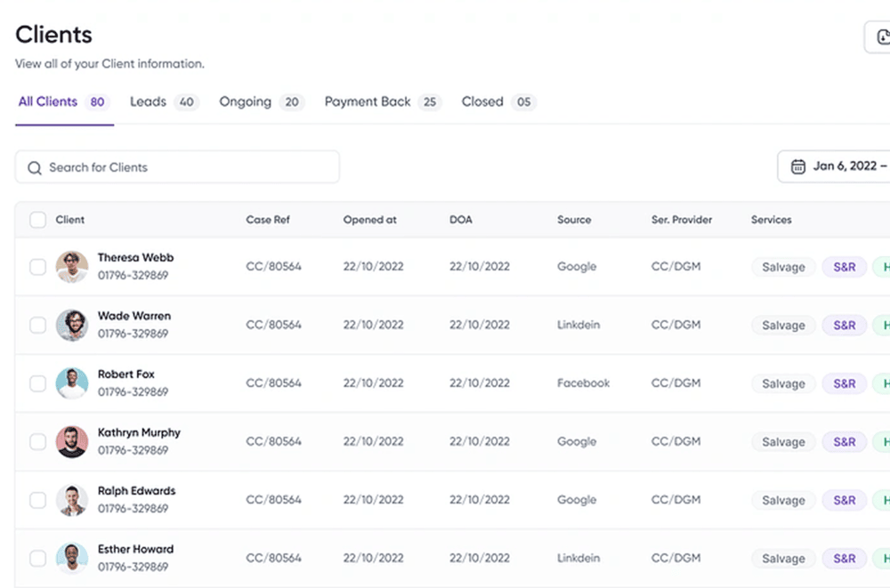Check the box for Wade Warren
This screenshot has width=890, height=588.
click(x=38, y=326)
